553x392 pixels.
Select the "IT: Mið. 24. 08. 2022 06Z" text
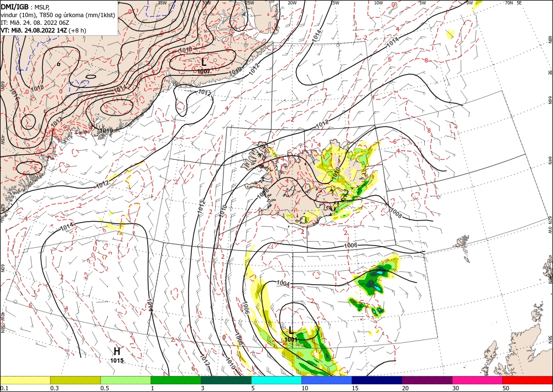(35, 23)
